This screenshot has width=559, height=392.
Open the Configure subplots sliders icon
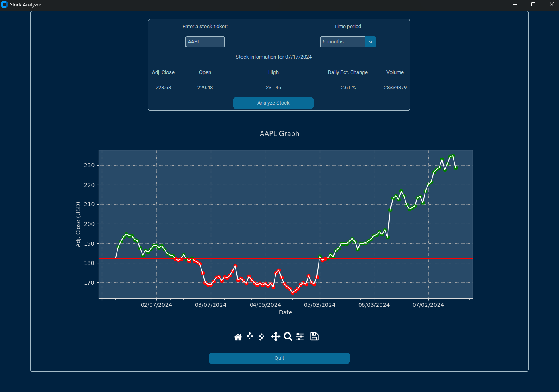pyautogui.click(x=300, y=337)
